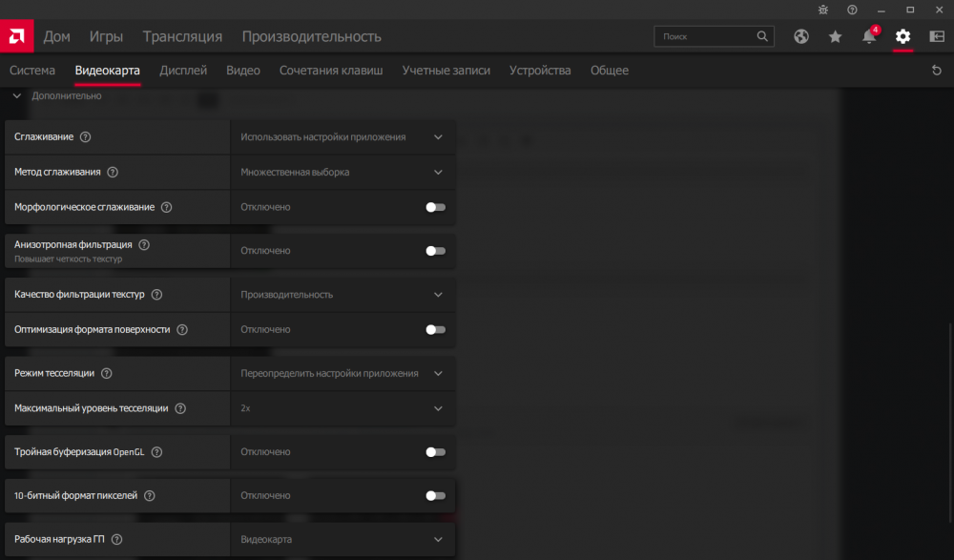Enable 10-битный формат пикселей toggle
The width and height of the screenshot is (954, 560).
pos(435,496)
